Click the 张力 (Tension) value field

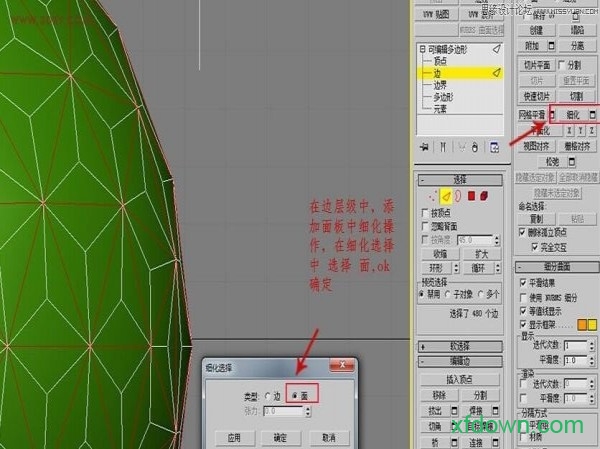pyautogui.click(x=284, y=410)
